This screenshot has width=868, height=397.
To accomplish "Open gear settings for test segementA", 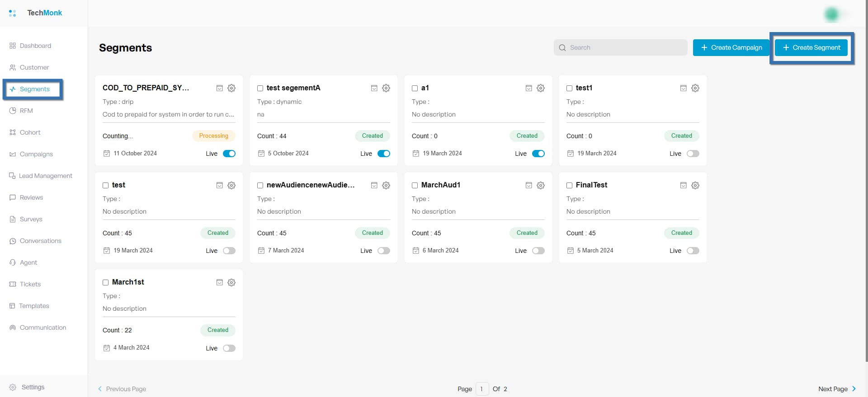I will pyautogui.click(x=386, y=88).
